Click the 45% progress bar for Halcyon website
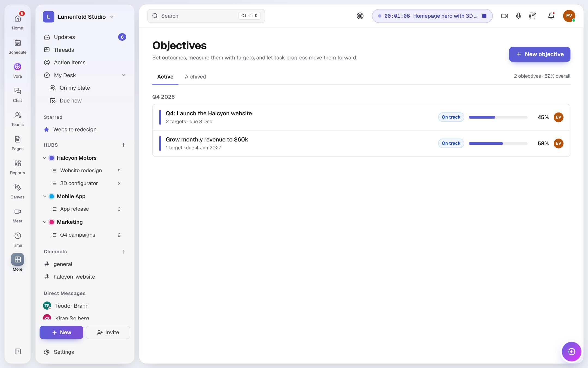 tap(498, 117)
